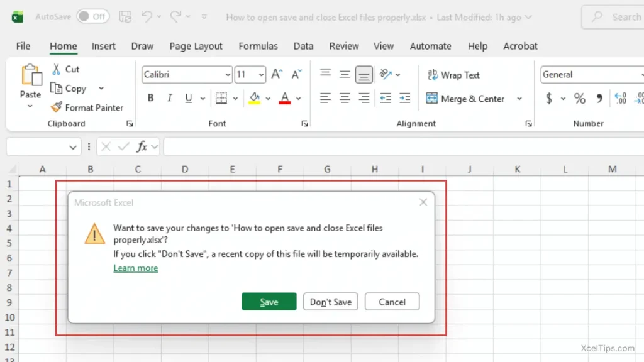Click inside the Name Box field
The height and width of the screenshot is (362, 644).
[38, 146]
